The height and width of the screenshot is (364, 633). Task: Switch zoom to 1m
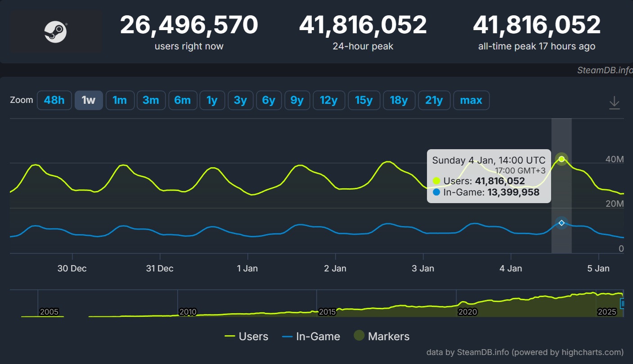120,100
